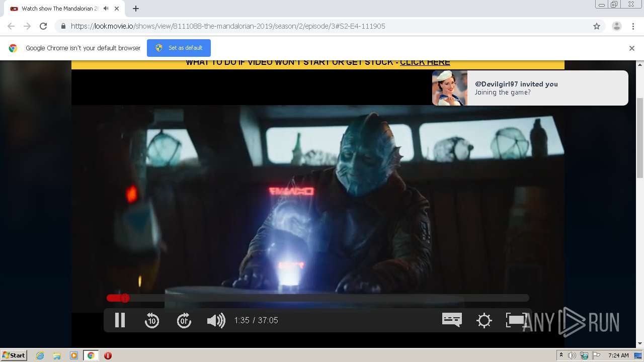Viewport: 644px width, 362px height.
Task: Open video quality settings gear
Action: (484, 320)
